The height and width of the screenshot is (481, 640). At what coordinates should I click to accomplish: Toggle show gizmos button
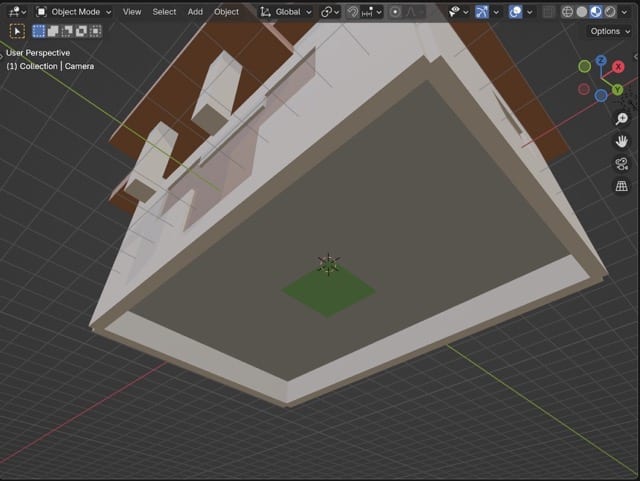[482, 12]
